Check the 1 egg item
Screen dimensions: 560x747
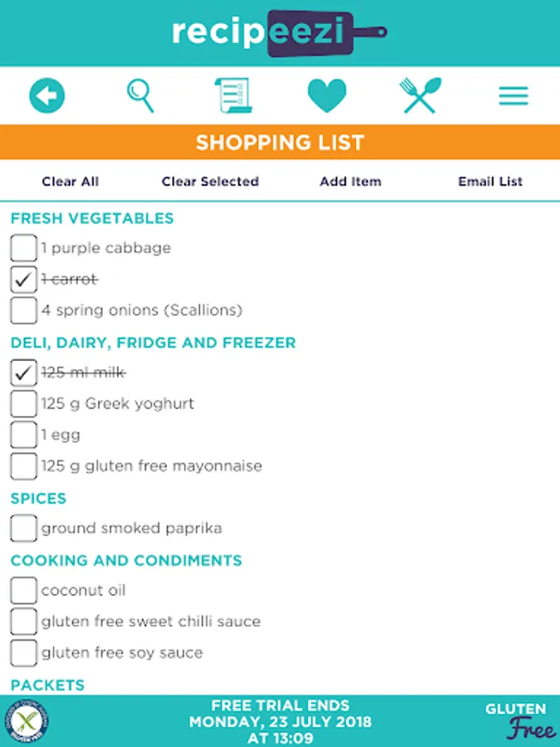point(23,435)
